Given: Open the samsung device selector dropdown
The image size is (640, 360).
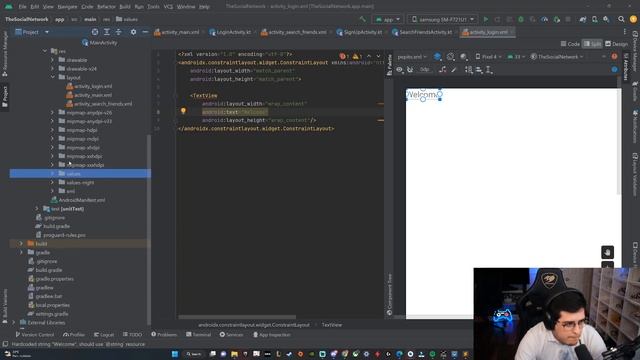Looking at the screenshot, I should point(442,19).
